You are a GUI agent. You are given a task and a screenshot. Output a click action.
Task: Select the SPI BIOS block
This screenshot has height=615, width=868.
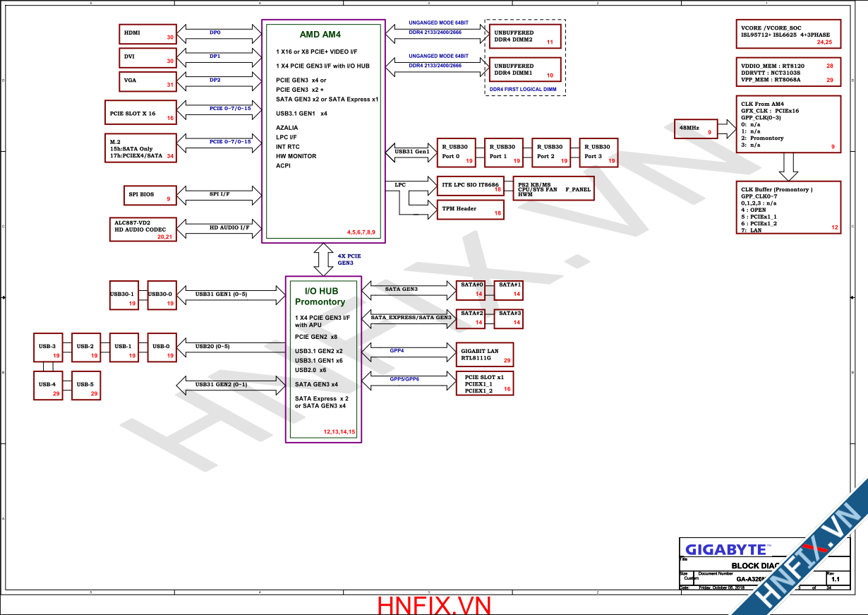[148, 195]
